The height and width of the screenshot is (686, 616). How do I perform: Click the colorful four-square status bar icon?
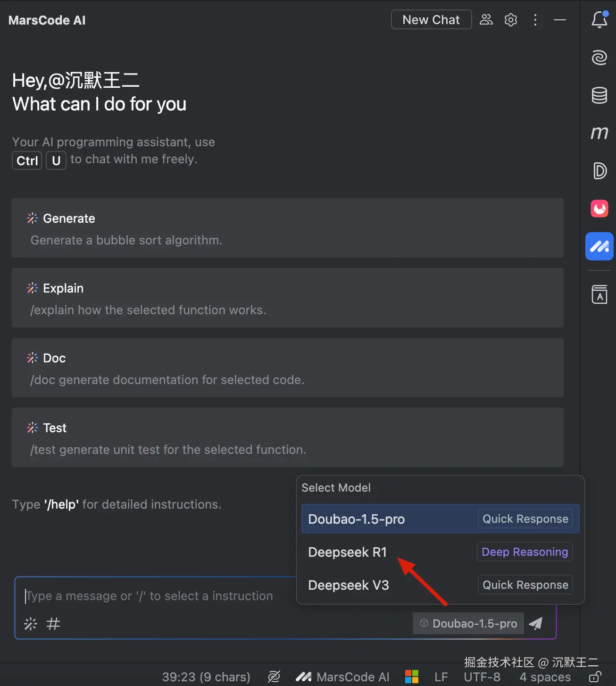click(412, 677)
